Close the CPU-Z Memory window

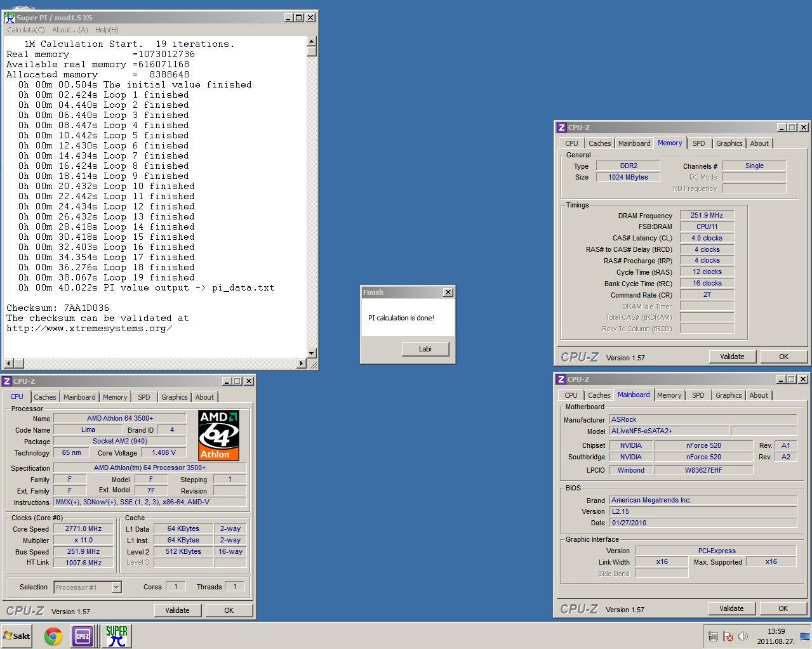coord(803,127)
